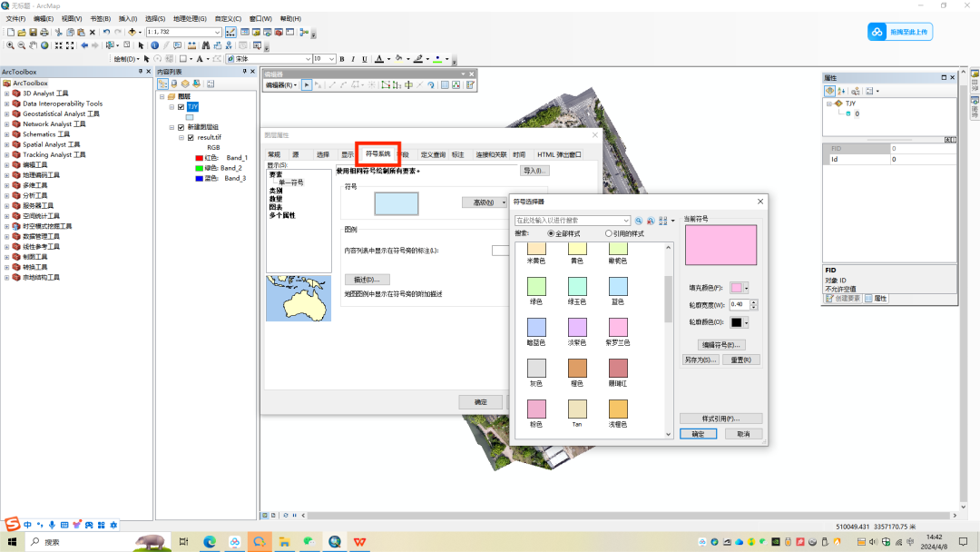
Task: Open Microsoft Edge from the taskbar
Action: (x=210, y=542)
